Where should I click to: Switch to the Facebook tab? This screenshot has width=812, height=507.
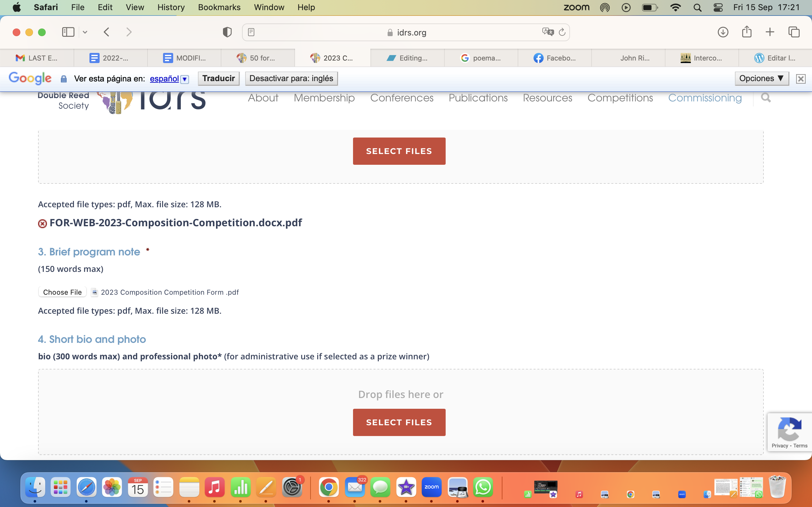point(554,58)
